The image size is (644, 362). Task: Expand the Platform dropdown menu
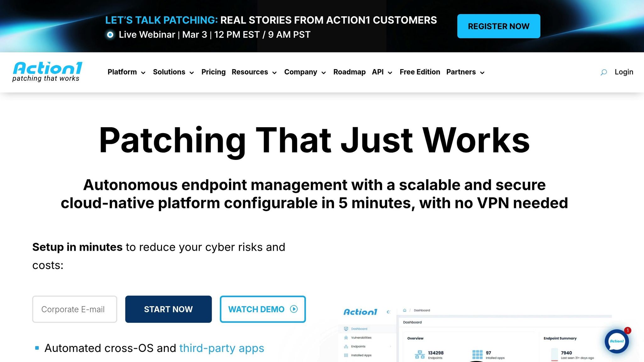[126, 72]
